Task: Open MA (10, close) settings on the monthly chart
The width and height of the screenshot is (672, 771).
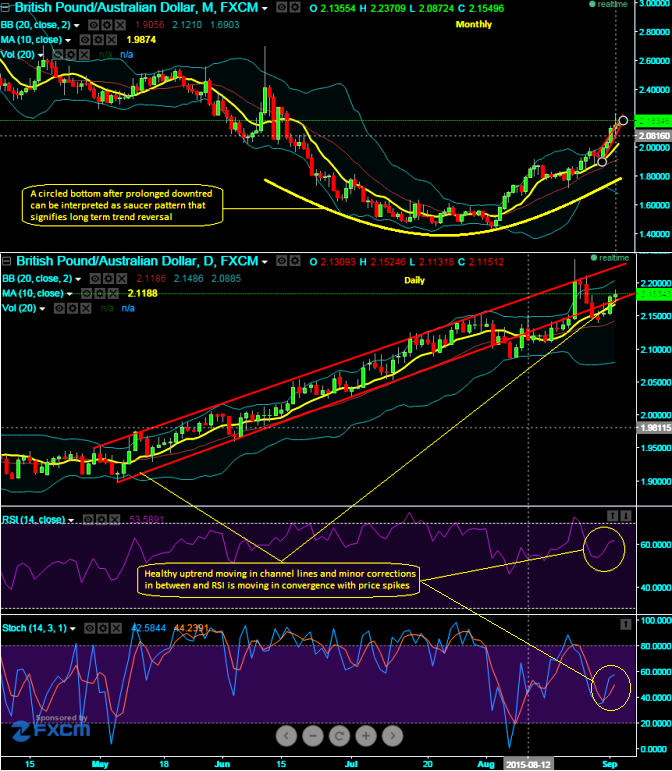Action: pyautogui.click(x=98, y=40)
